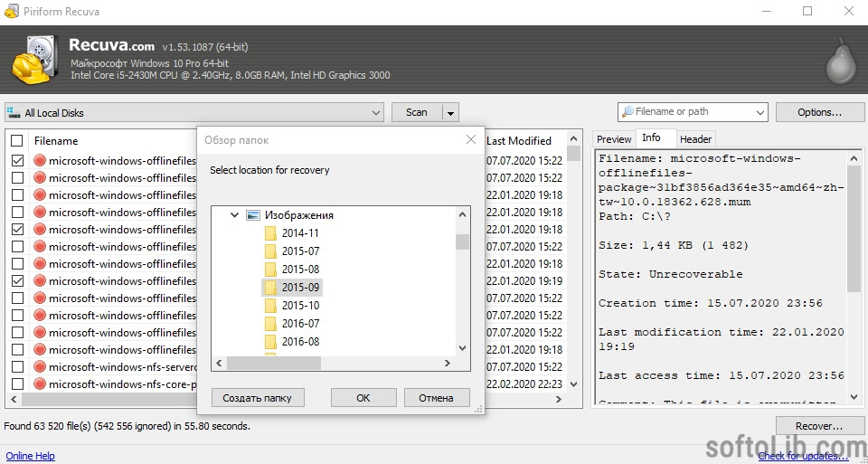
Task: Click the 'Size: 1,44 KB (1 482)' info line
Action: click(x=674, y=245)
